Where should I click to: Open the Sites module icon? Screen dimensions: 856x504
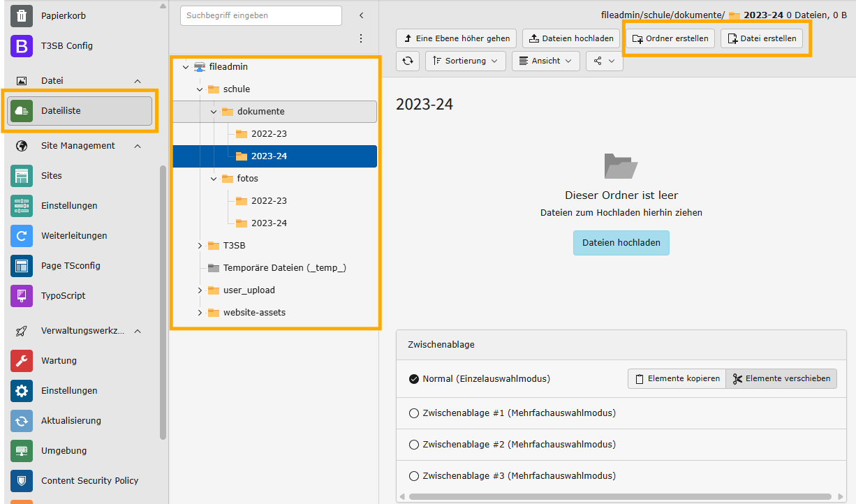22,176
